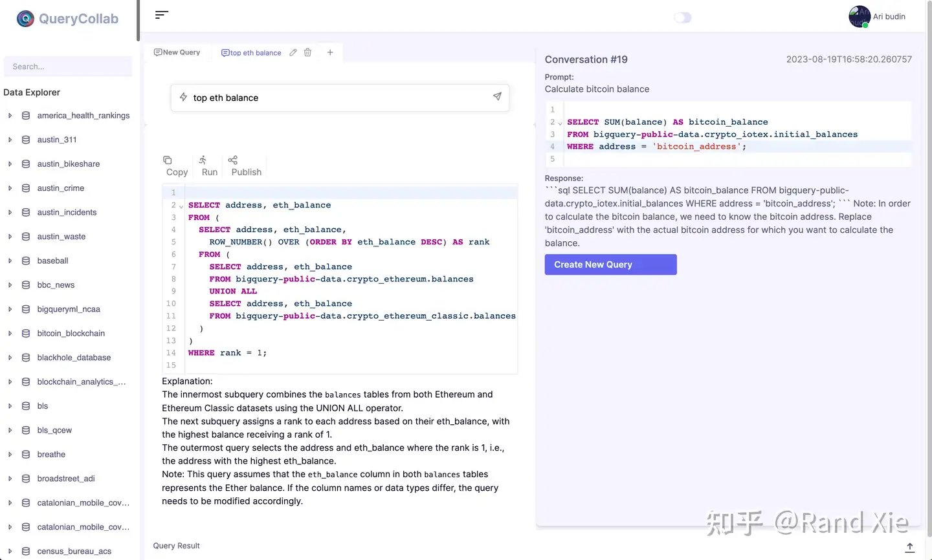Viewport: 932px width, 560px height.
Task: Click the Search input in sidebar
Action: [68, 67]
